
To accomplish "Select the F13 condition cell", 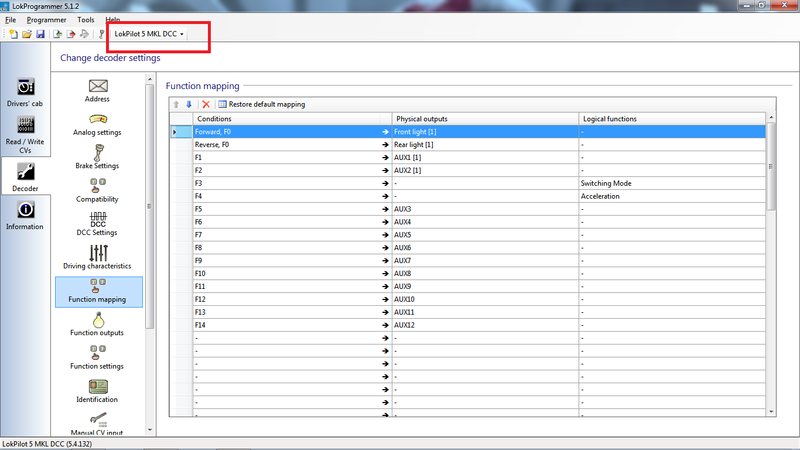I will tap(292, 312).
